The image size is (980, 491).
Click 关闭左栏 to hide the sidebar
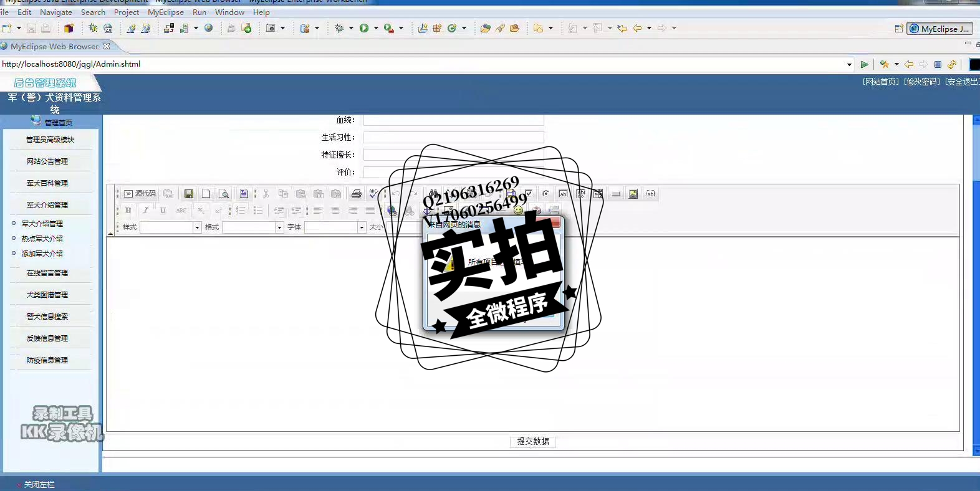pos(39,484)
